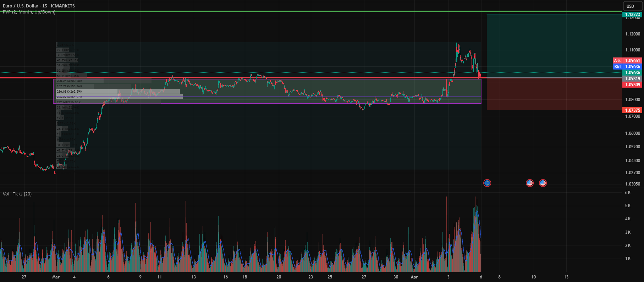Click the EU flag economic event icon
The height and width of the screenshot is (282, 644).
tap(487, 183)
